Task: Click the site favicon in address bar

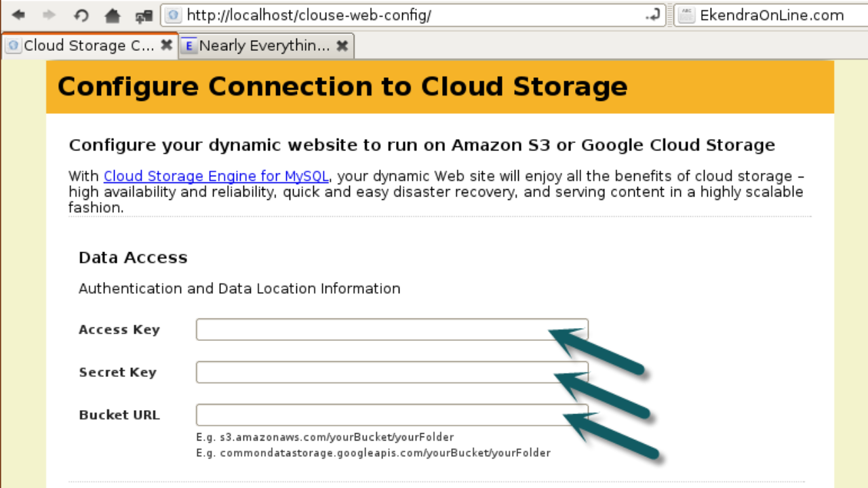Action: (174, 15)
